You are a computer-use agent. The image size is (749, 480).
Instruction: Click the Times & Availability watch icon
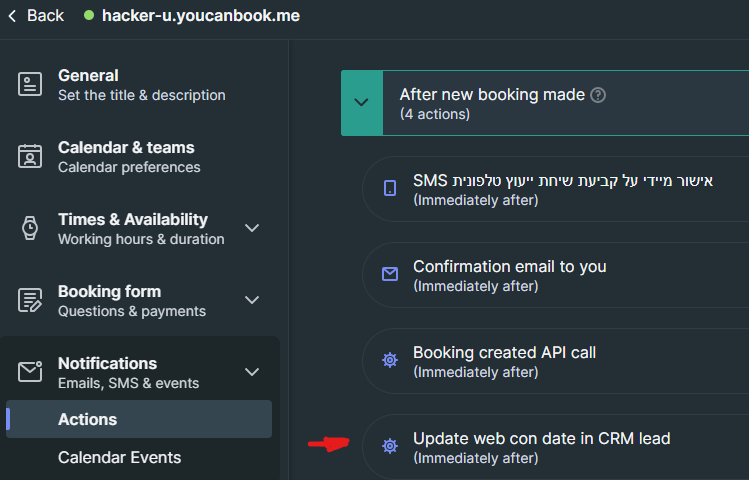[x=30, y=228]
